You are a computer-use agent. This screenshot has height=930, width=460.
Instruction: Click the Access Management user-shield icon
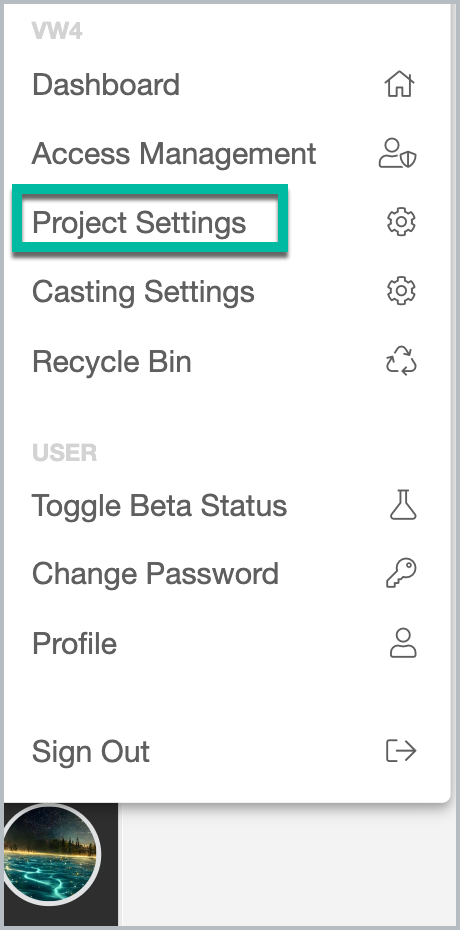pos(398,153)
